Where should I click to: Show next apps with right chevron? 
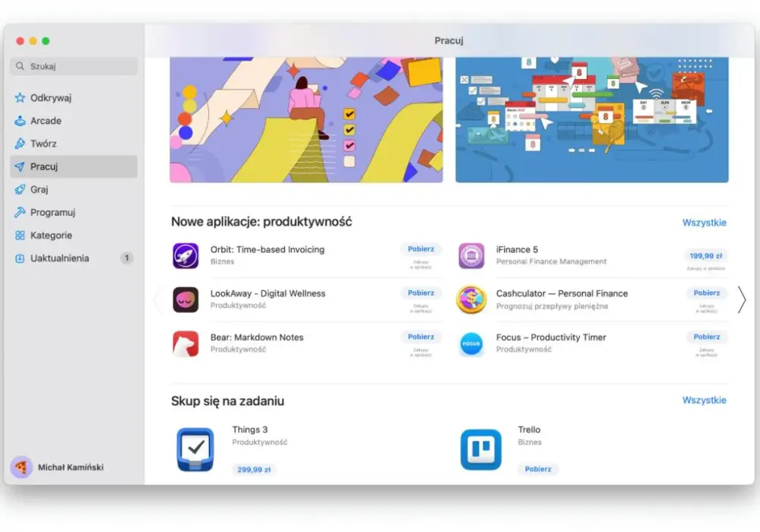742,300
